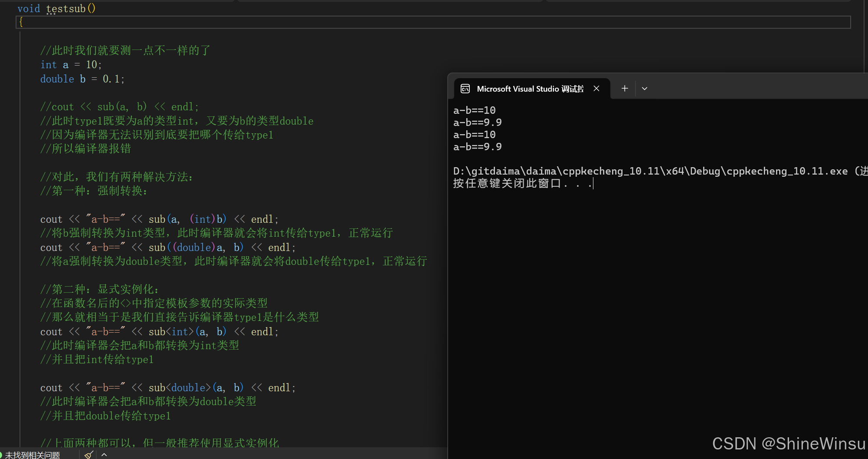
Task: Click the testsub function name
Action: pyautogui.click(x=66, y=9)
